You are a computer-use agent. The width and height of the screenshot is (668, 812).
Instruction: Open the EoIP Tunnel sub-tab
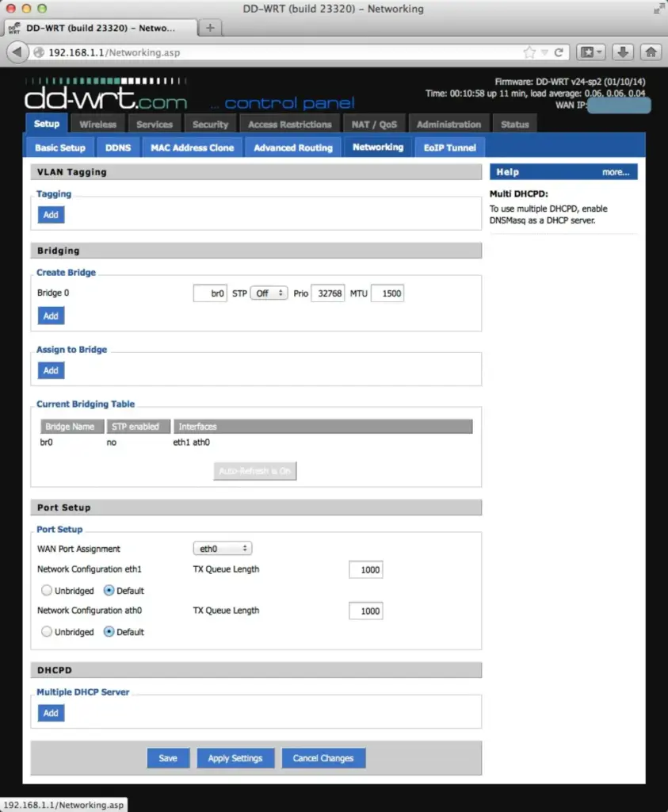point(449,147)
